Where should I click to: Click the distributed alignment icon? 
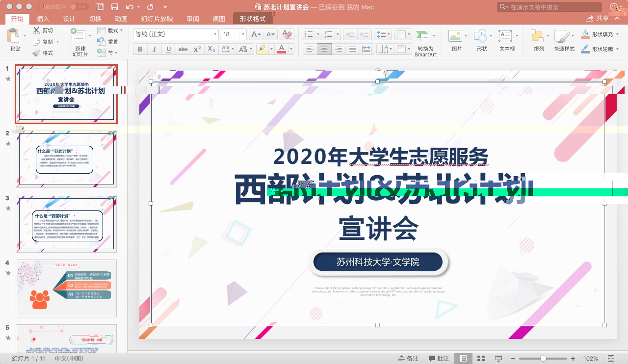366,49
